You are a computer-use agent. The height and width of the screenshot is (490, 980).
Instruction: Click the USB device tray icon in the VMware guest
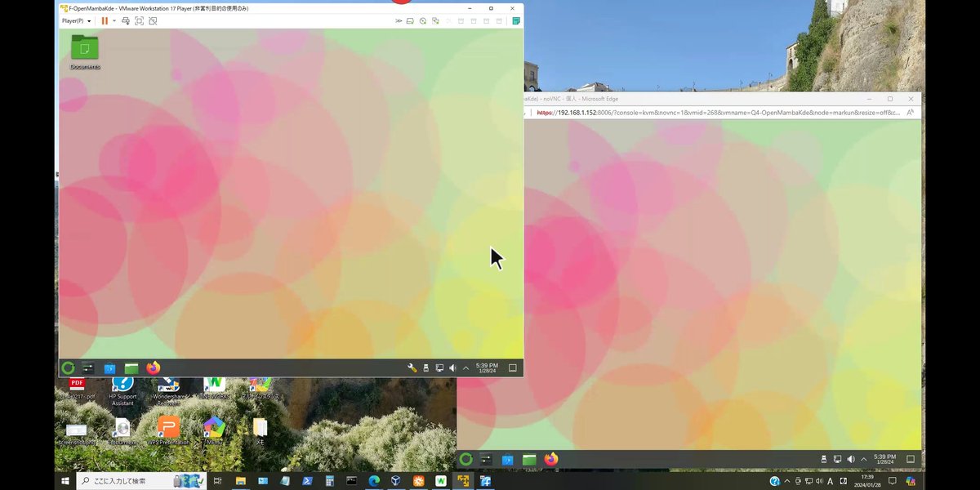(425, 368)
